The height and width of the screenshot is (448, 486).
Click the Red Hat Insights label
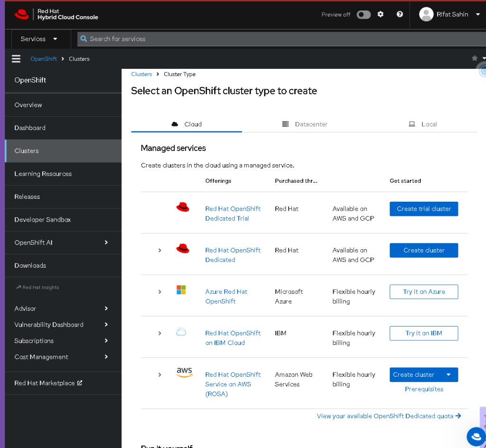(x=37, y=287)
